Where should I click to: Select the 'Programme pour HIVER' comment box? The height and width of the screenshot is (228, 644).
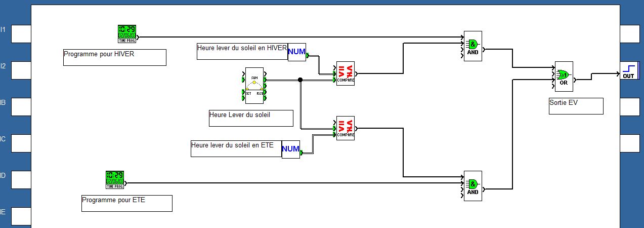(x=115, y=57)
